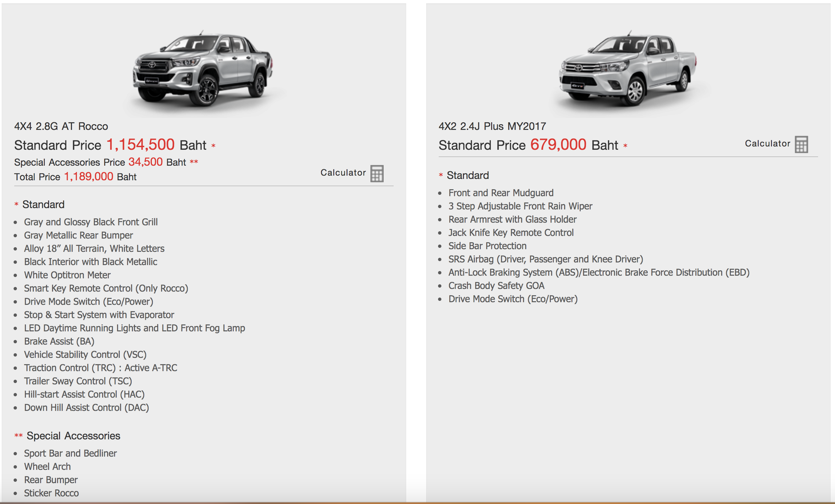Image resolution: width=835 pixels, height=504 pixels.
Task: Click special accessories price 34,500
Action: [x=145, y=162]
